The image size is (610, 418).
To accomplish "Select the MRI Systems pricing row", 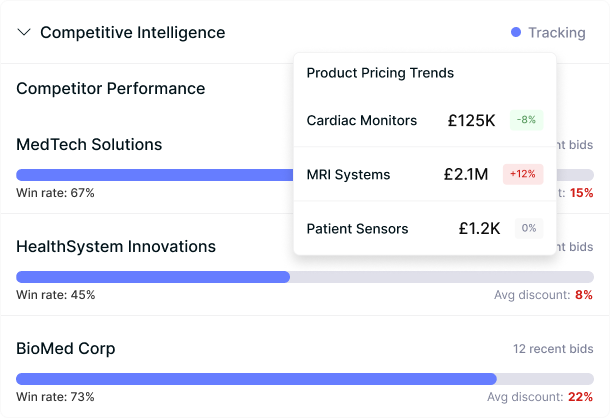I will pyautogui.click(x=348, y=175).
